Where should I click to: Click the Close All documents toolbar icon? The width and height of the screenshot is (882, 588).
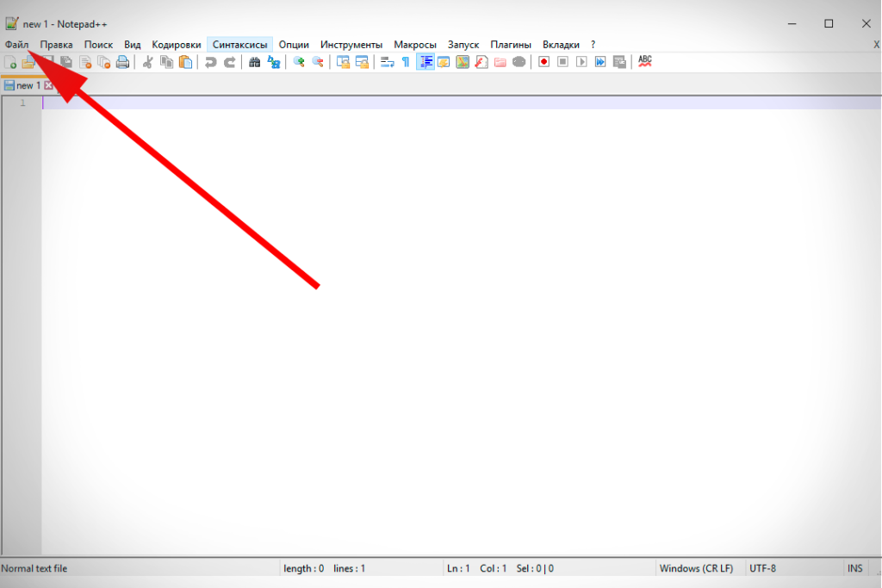(x=104, y=62)
